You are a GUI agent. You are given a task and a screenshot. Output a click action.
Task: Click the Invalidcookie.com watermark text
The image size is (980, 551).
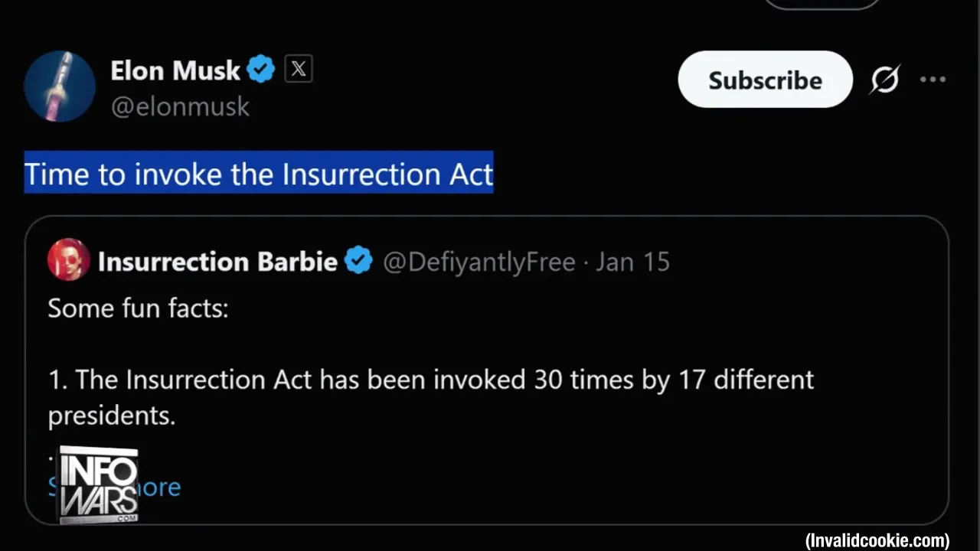tap(877, 540)
